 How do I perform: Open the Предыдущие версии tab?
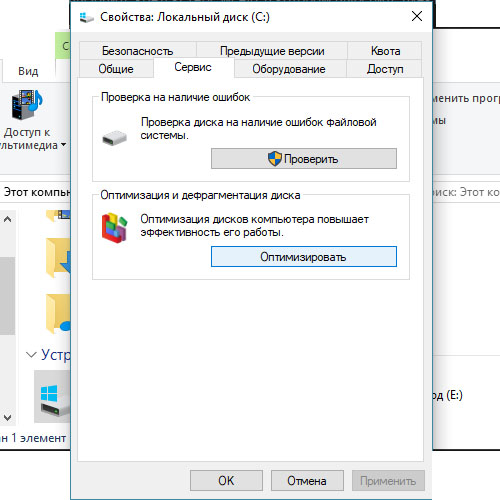tap(272, 51)
